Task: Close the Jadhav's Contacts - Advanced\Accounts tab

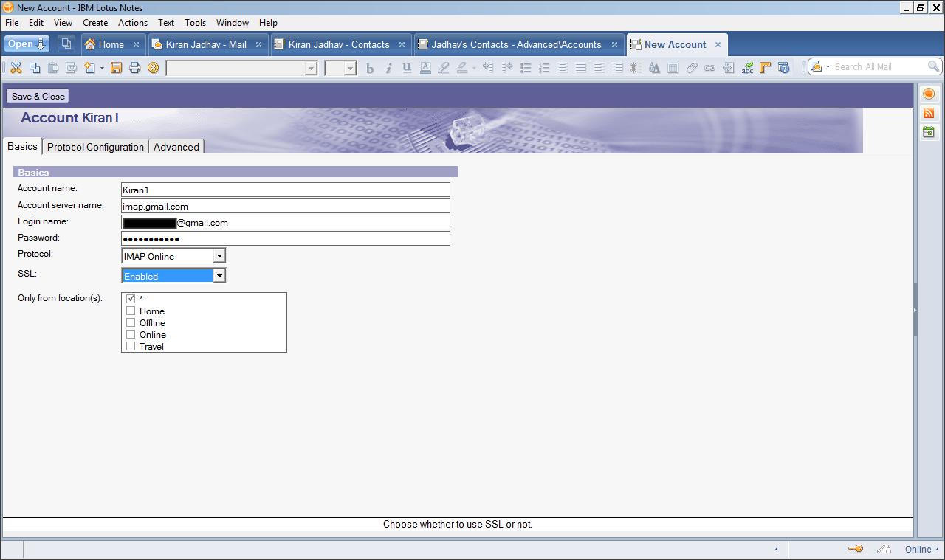Action: pyautogui.click(x=614, y=44)
